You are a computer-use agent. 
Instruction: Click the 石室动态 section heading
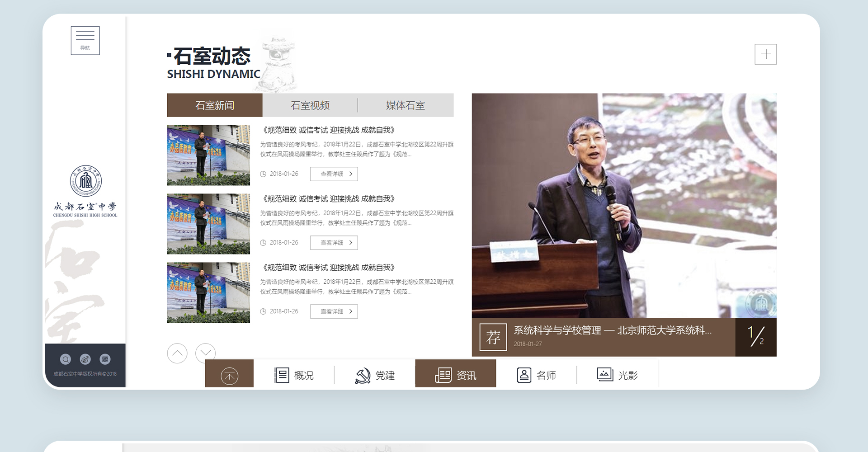coord(212,56)
